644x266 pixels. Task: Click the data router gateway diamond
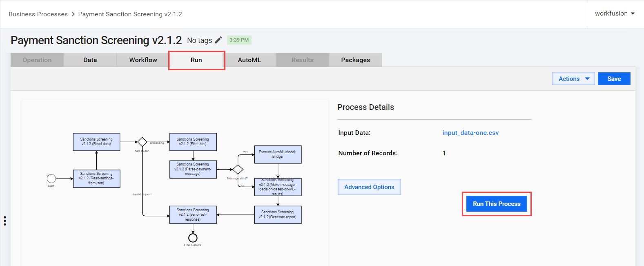(x=142, y=142)
